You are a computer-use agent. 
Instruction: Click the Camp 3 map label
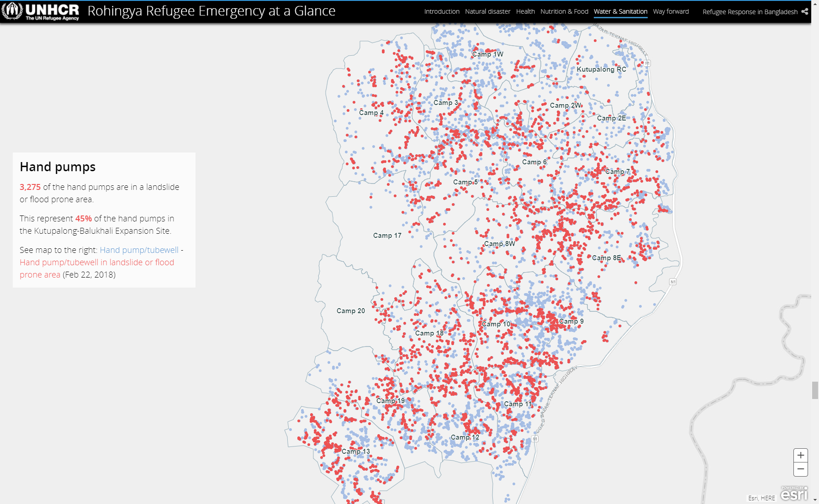[x=446, y=103]
